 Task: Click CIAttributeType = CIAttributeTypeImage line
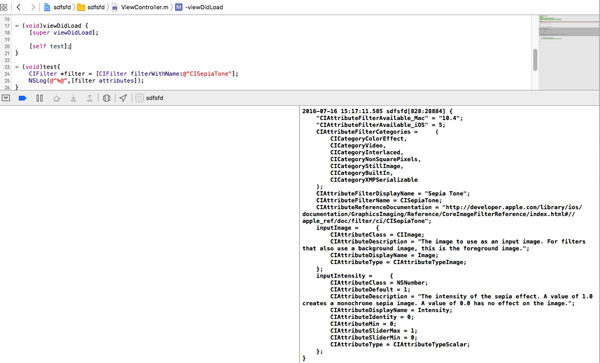tap(398, 262)
